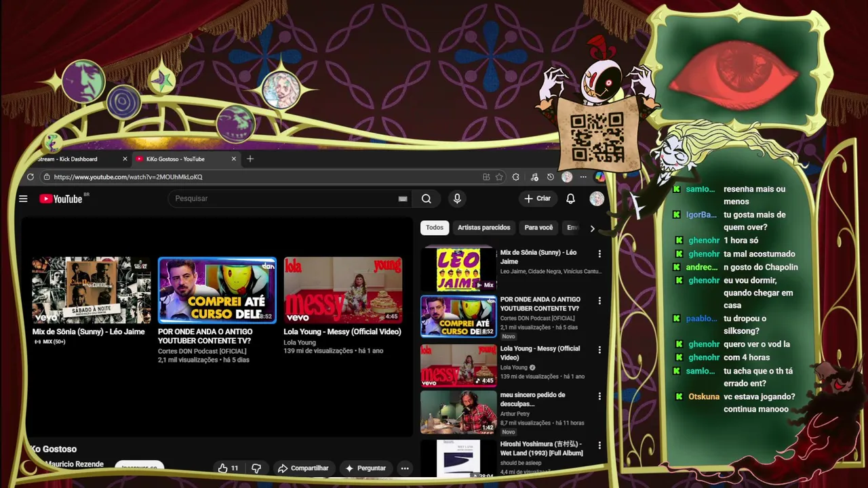Open the Wet Land album sidebar thumbnail
868x488 pixels.
(x=458, y=458)
